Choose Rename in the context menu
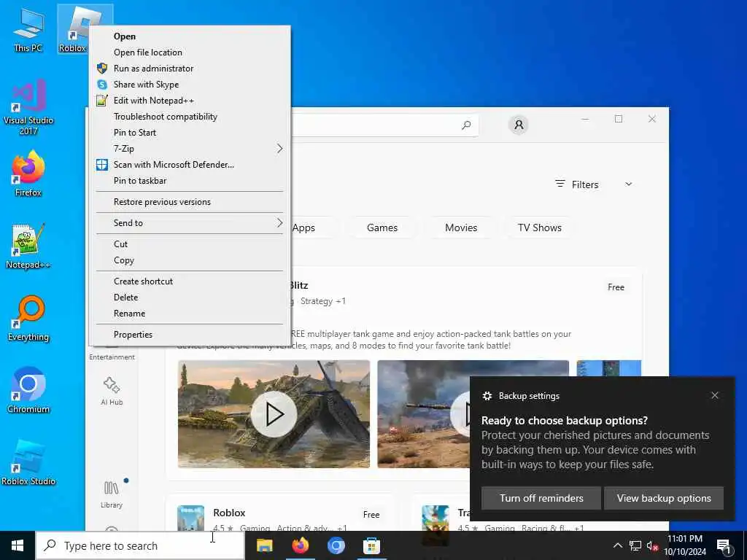The height and width of the screenshot is (560, 747). pos(190,314)
